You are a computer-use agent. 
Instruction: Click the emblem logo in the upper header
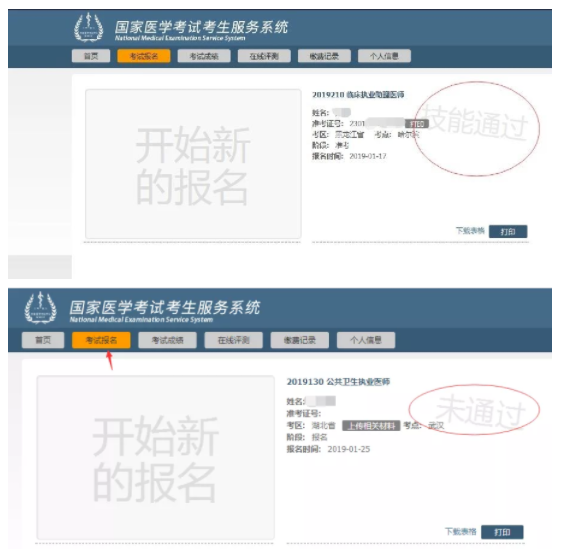[x=88, y=28]
